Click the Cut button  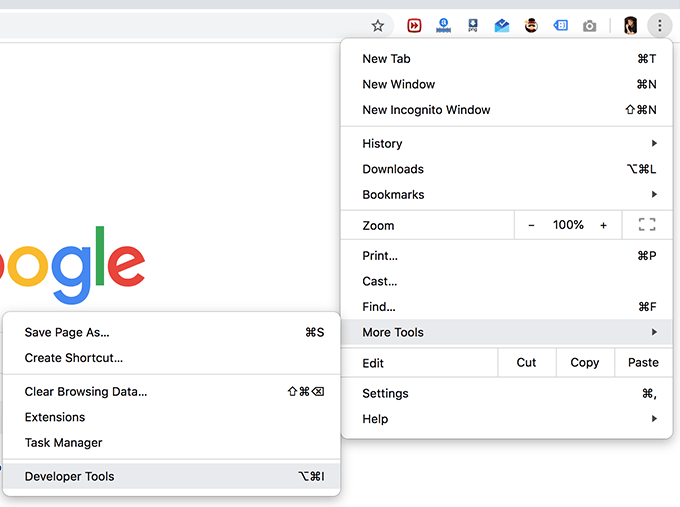526,363
